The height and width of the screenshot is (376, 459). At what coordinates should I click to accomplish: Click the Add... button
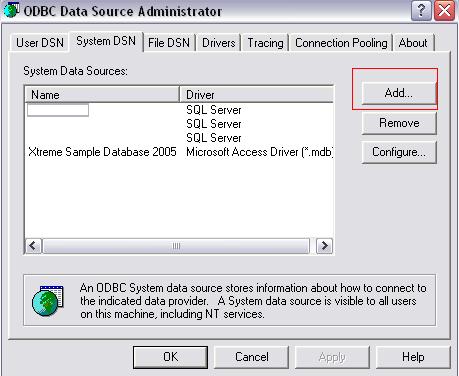tap(399, 93)
